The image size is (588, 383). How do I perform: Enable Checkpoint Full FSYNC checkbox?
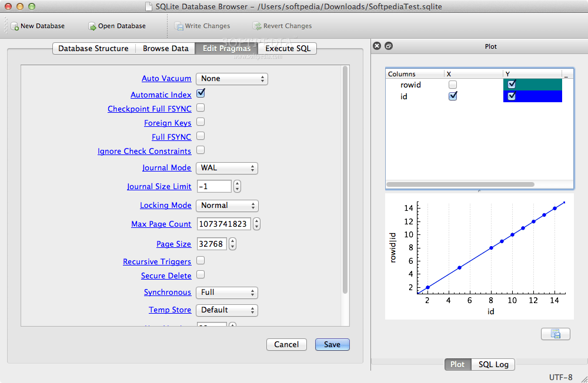201,108
